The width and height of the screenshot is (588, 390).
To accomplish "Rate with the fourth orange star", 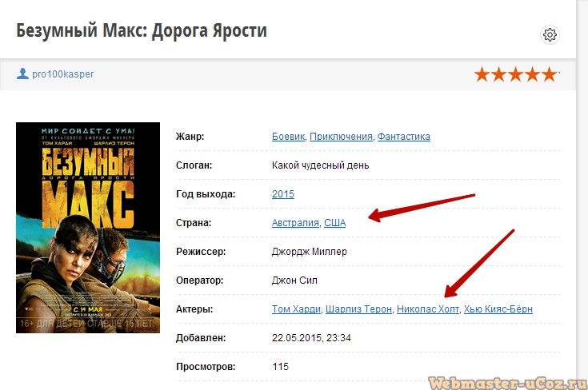I will point(533,74).
